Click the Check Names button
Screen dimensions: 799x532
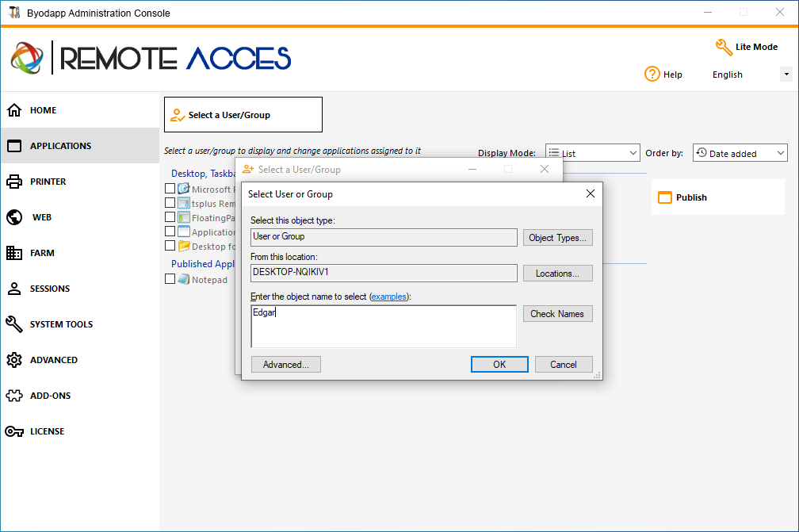(557, 314)
